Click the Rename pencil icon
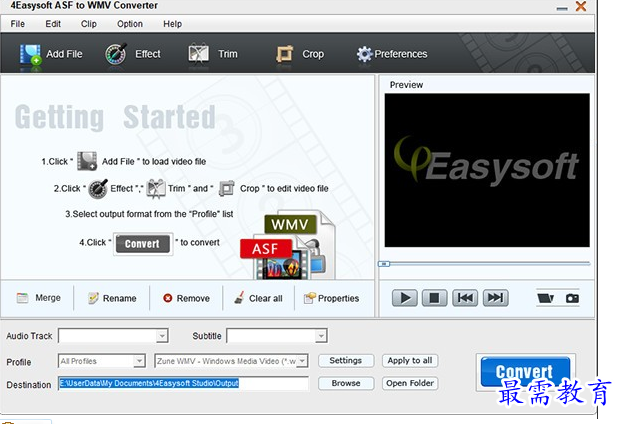This screenshot has width=620, height=424. coord(93,298)
